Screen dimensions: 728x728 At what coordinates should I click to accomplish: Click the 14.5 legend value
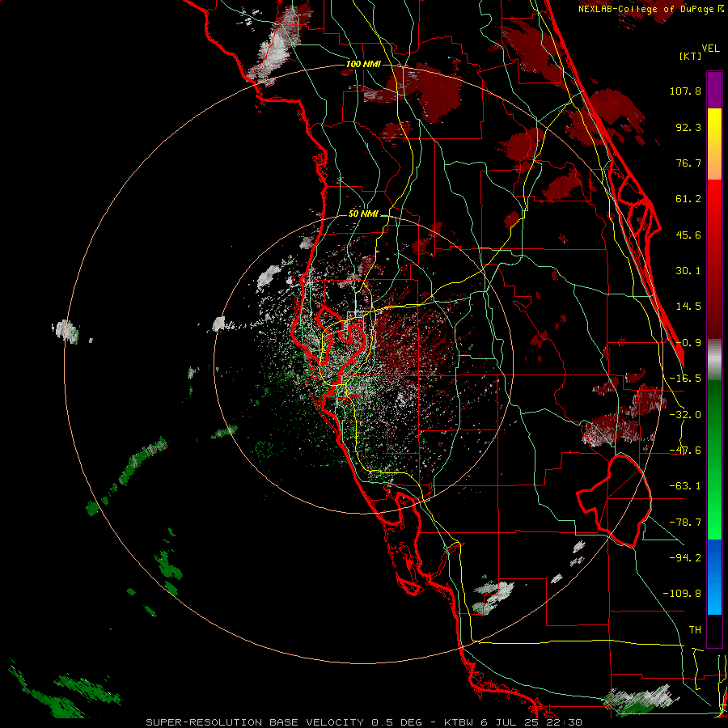pyautogui.click(x=688, y=307)
